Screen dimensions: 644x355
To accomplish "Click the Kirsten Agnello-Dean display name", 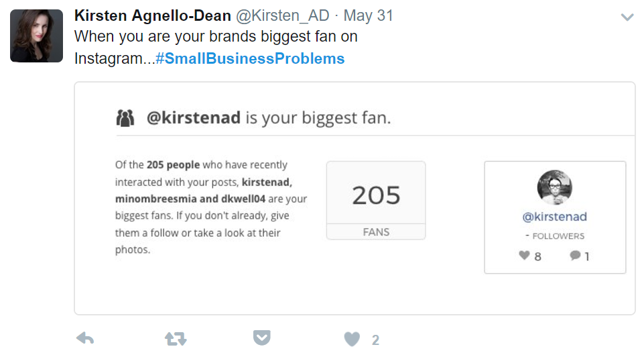I will tap(153, 15).
